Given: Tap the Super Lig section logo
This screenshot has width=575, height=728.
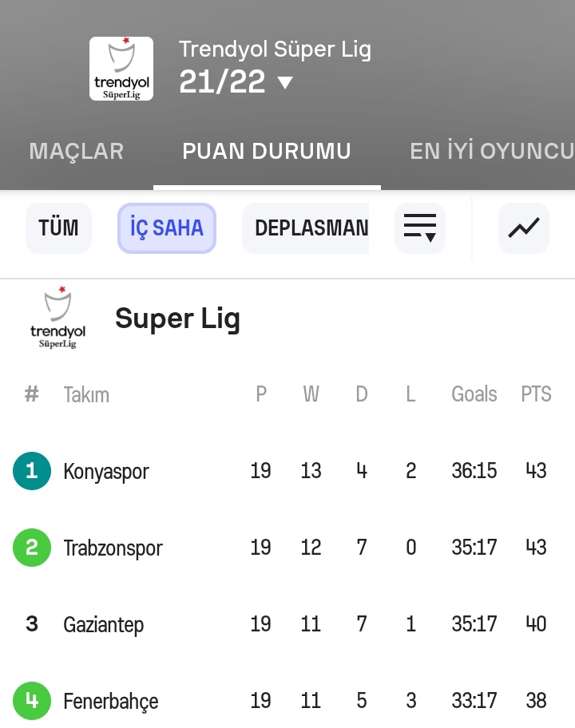Looking at the screenshot, I should tap(57, 318).
